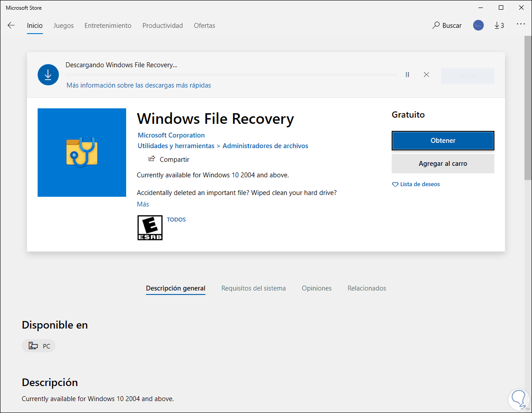532x413 pixels.
Task: Go back with the arrow icon
Action: pyautogui.click(x=11, y=25)
